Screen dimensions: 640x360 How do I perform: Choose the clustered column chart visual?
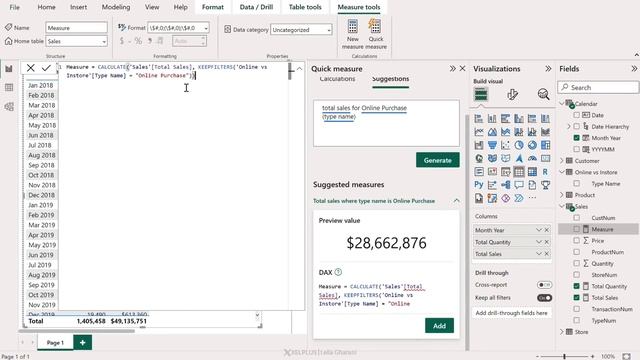pos(519,119)
